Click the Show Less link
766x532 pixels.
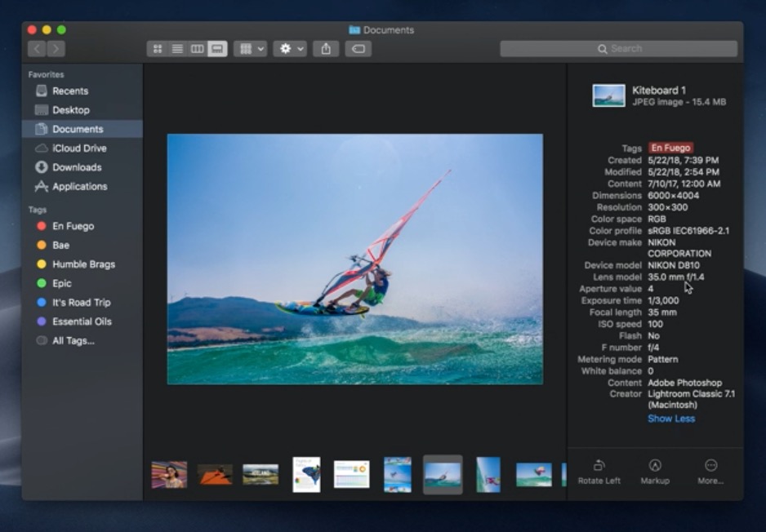tap(671, 419)
